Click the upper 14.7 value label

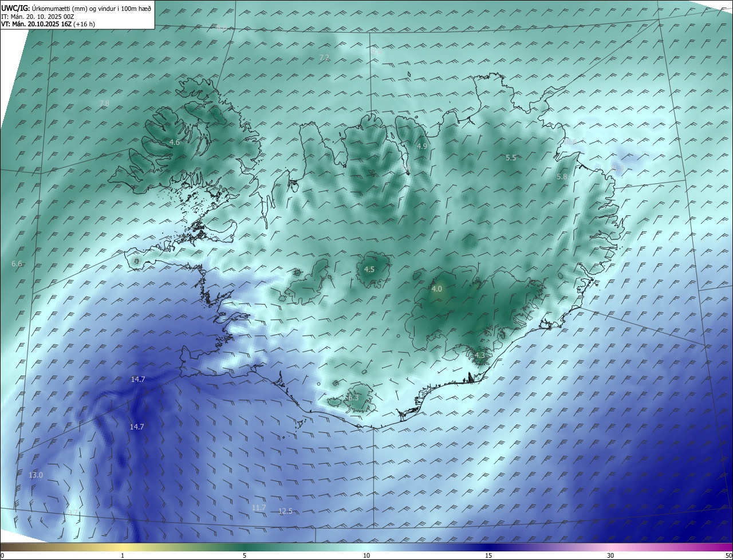tap(138, 379)
